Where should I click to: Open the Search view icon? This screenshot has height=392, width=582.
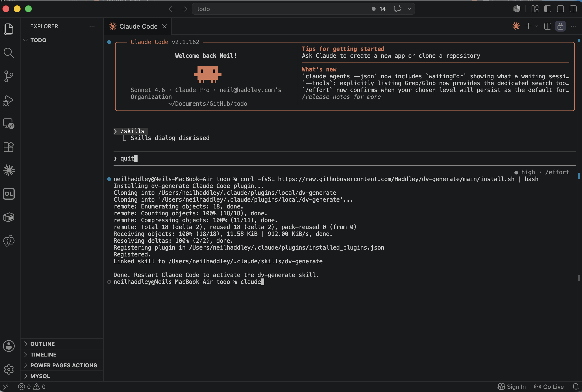tap(9, 53)
